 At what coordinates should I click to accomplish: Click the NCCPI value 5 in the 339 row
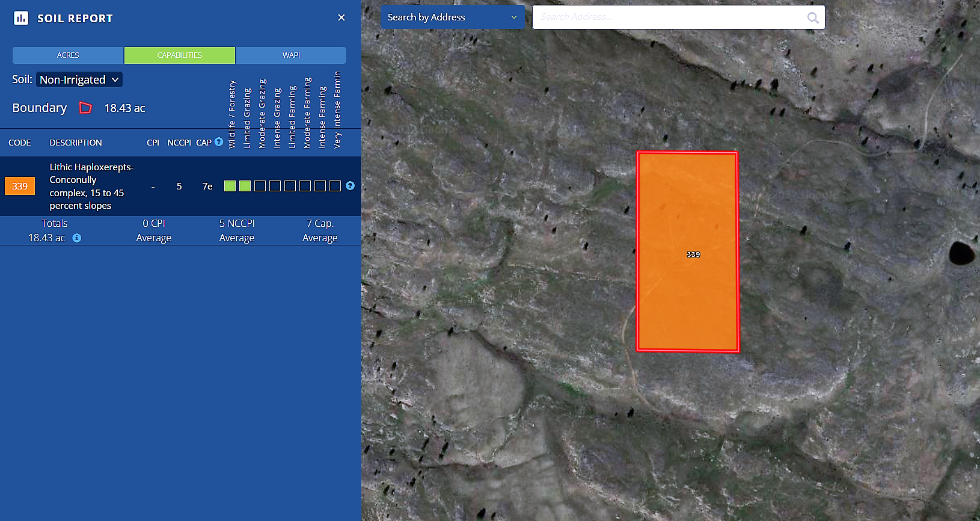click(x=179, y=187)
